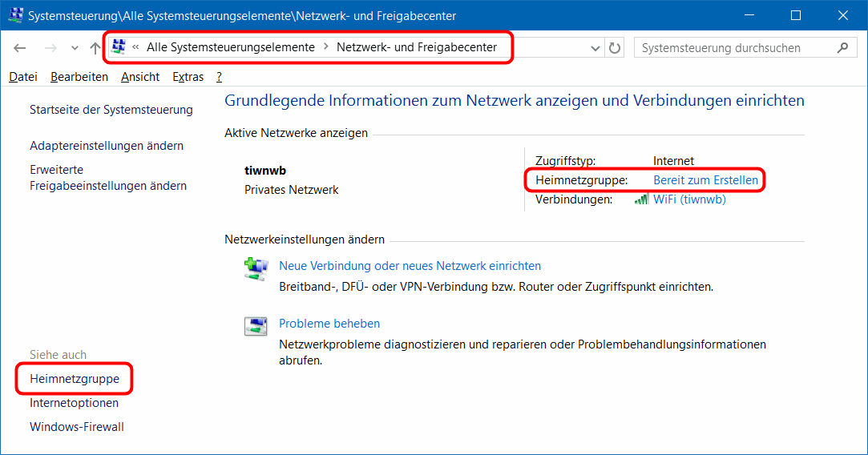This screenshot has height=455, width=868.
Task: Click the Probleme beheben troubleshooting icon
Action: pyautogui.click(x=256, y=326)
